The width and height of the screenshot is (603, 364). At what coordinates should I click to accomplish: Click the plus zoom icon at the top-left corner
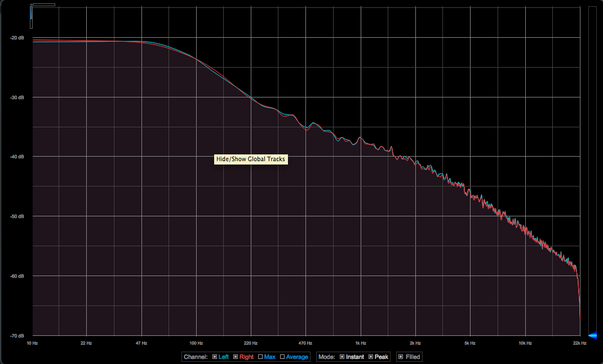click(31, 5)
